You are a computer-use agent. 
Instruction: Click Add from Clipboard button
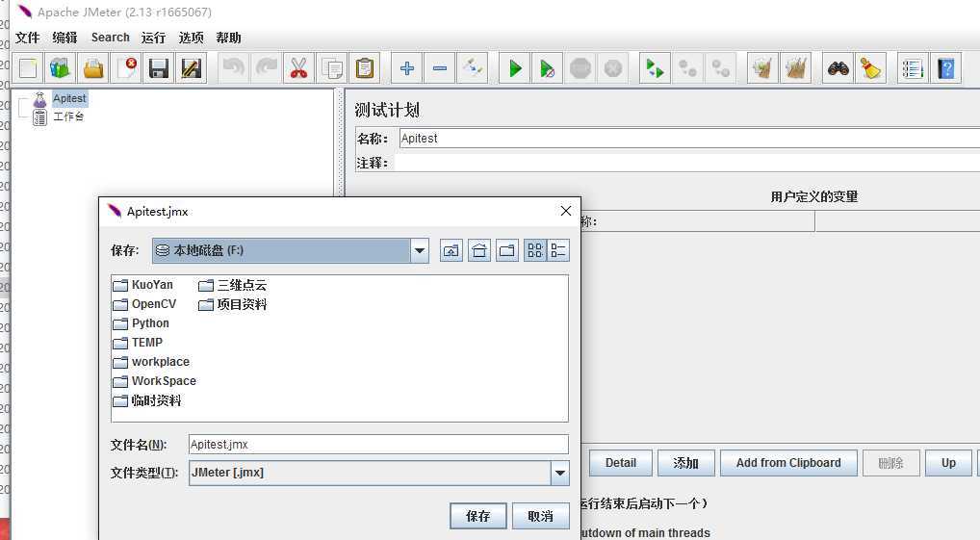click(x=788, y=463)
